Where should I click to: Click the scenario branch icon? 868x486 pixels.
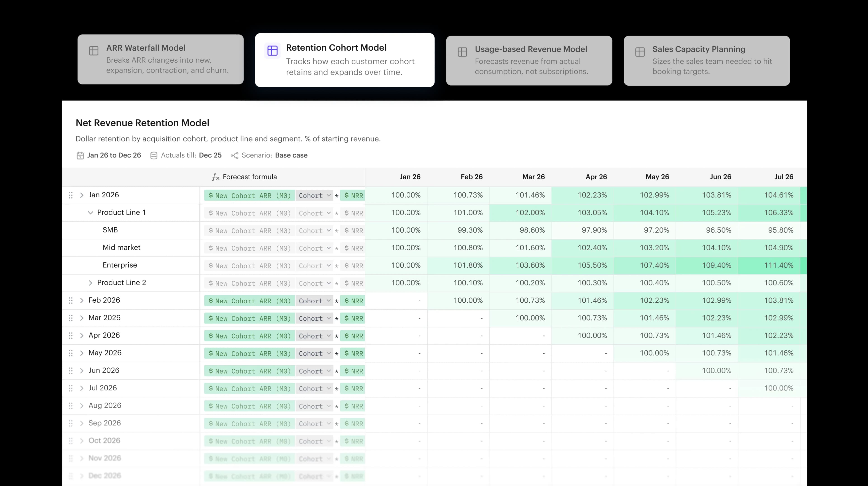point(235,156)
